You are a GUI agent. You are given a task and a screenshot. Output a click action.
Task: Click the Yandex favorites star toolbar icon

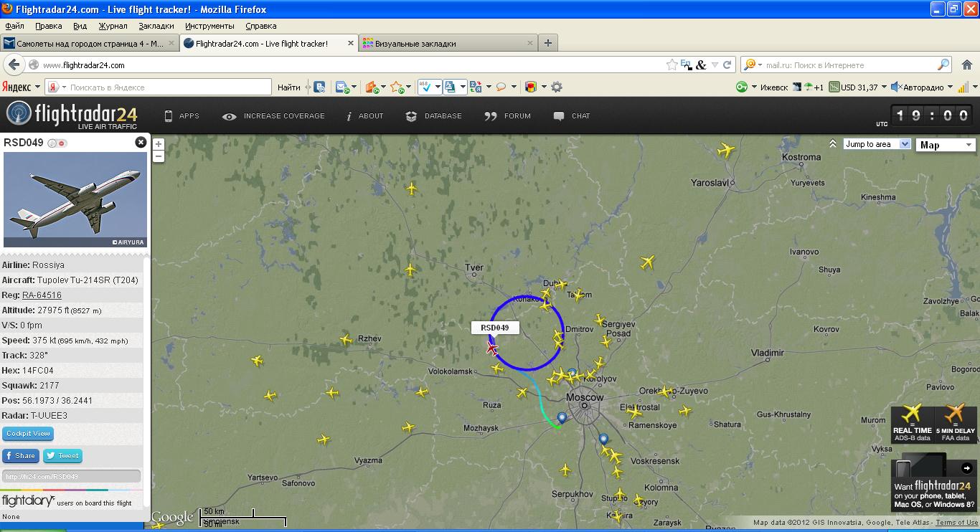click(x=397, y=87)
